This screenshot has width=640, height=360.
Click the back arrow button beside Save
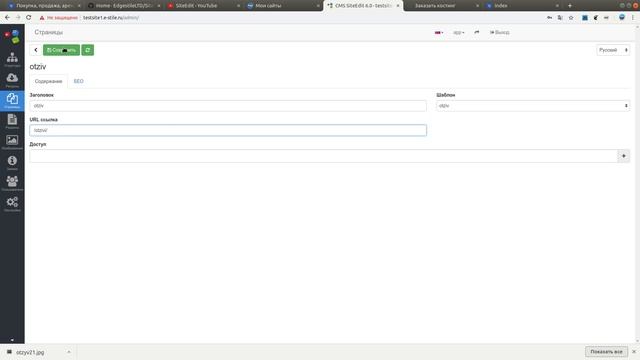(x=36, y=50)
